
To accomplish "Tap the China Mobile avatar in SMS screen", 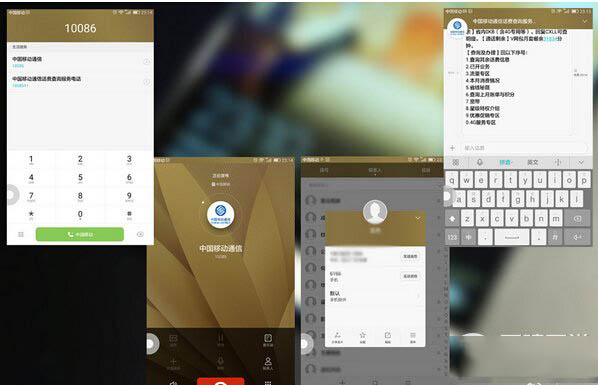I will (x=457, y=27).
